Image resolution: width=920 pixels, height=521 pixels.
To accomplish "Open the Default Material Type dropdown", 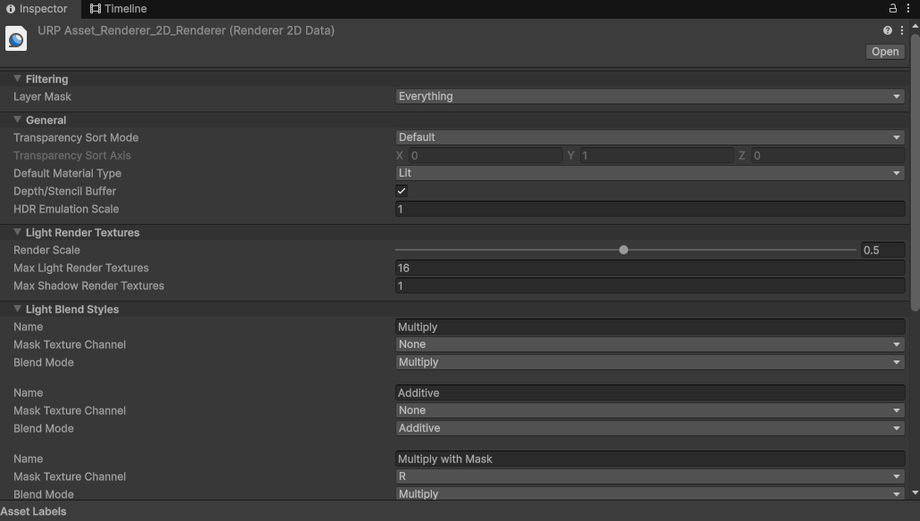I will [650, 173].
